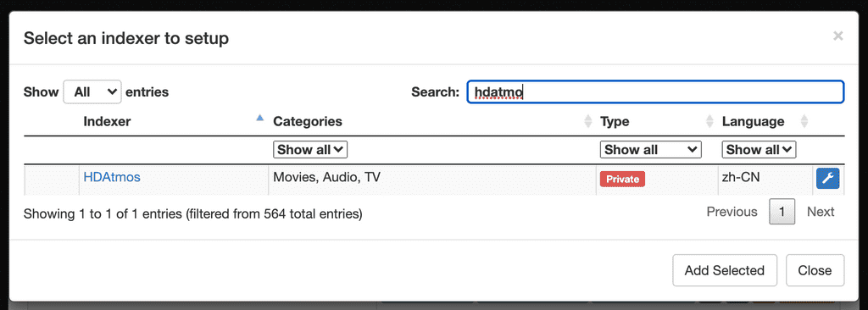Open the Show entries count dropdown
The width and height of the screenshot is (868, 310).
click(x=92, y=91)
